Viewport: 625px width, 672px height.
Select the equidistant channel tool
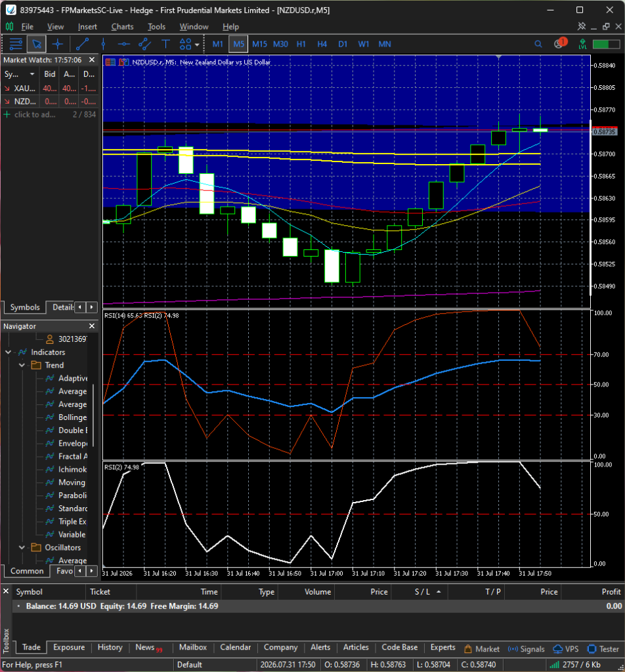click(x=145, y=44)
